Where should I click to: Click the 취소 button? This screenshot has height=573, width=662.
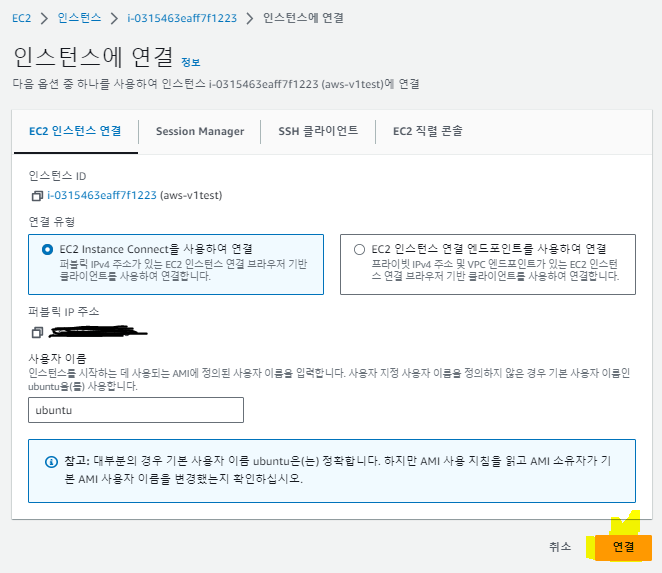560,547
